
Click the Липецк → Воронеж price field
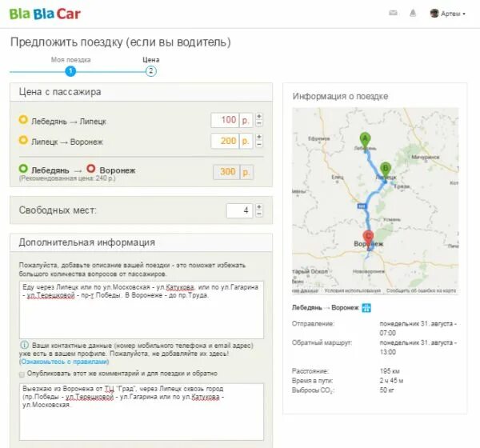coord(225,141)
